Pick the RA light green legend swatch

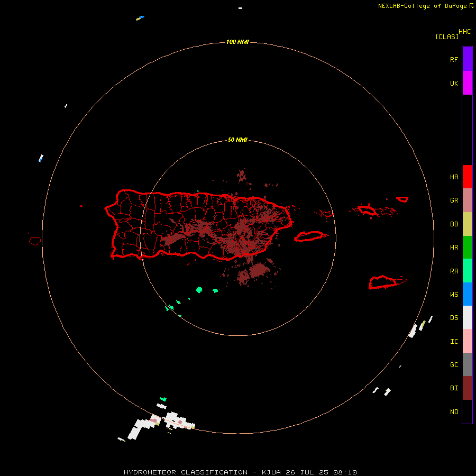(x=467, y=271)
